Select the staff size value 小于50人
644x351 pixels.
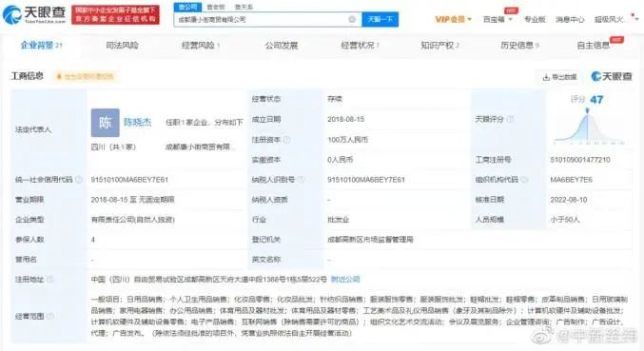565,220
